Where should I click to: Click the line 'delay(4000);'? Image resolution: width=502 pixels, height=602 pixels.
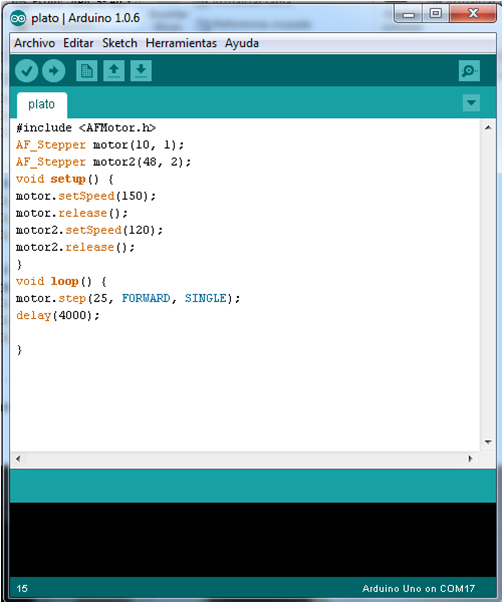[x=58, y=315]
